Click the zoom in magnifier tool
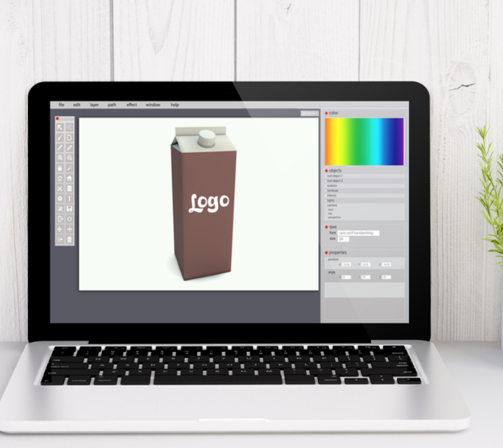The height and width of the screenshot is (448, 503). point(60,158)
